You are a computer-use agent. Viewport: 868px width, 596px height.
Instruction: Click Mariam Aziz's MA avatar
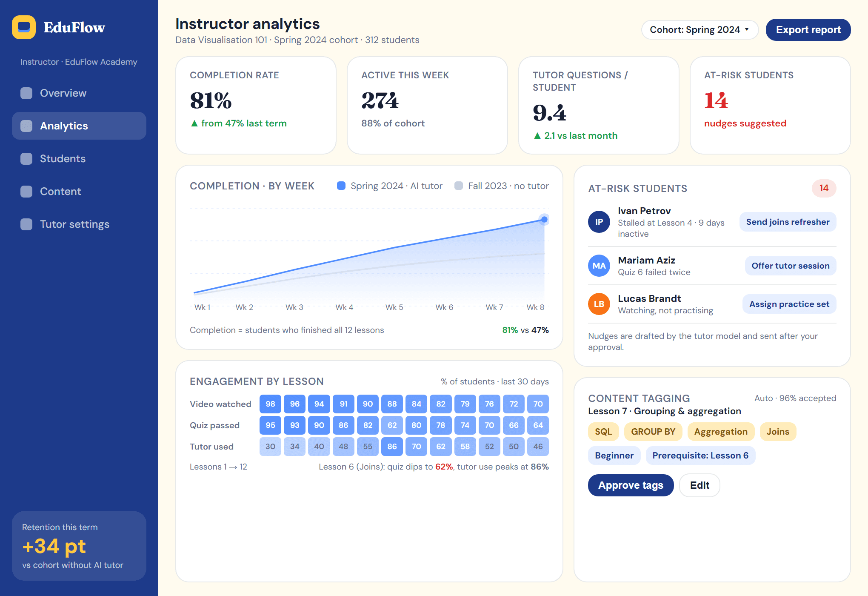click(599, 266)
